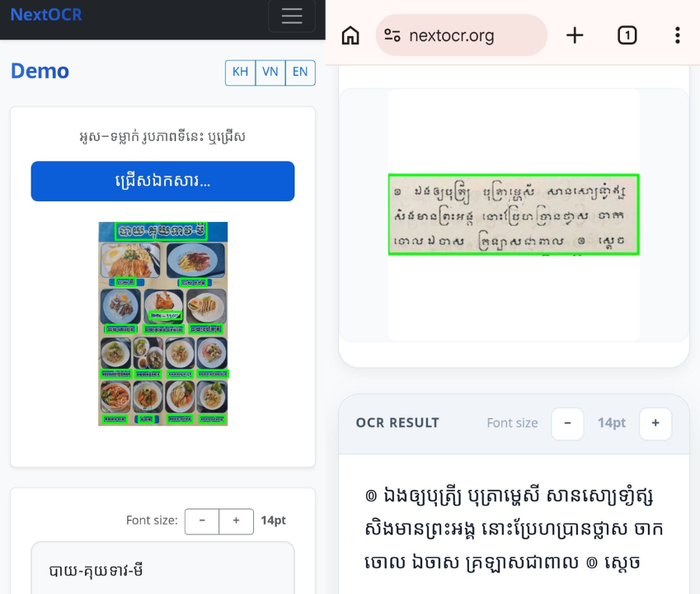
Task: Tap the browser home icon
Action: coord(350,35)
